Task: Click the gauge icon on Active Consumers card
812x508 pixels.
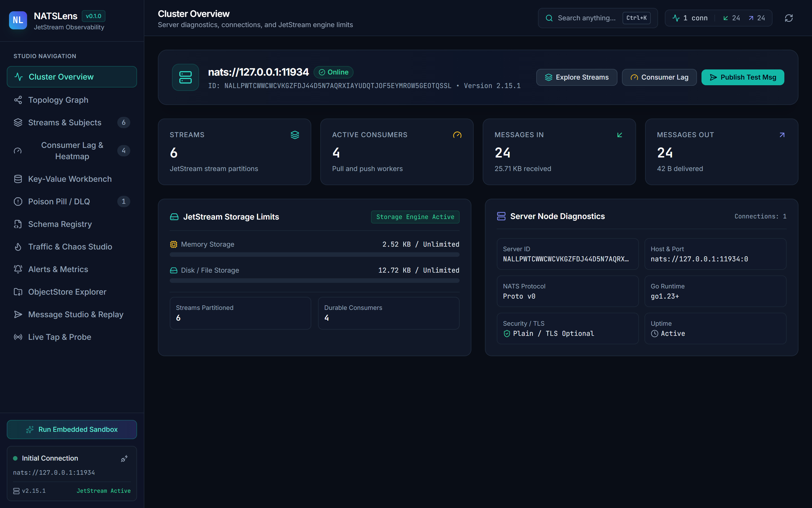Action: tap(457, 135)
